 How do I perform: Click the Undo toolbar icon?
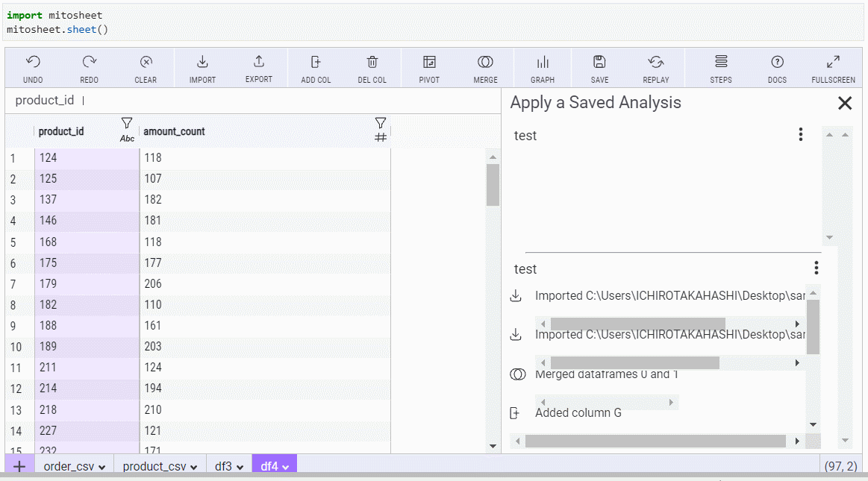pyautogui.click(x=33, y=63)
